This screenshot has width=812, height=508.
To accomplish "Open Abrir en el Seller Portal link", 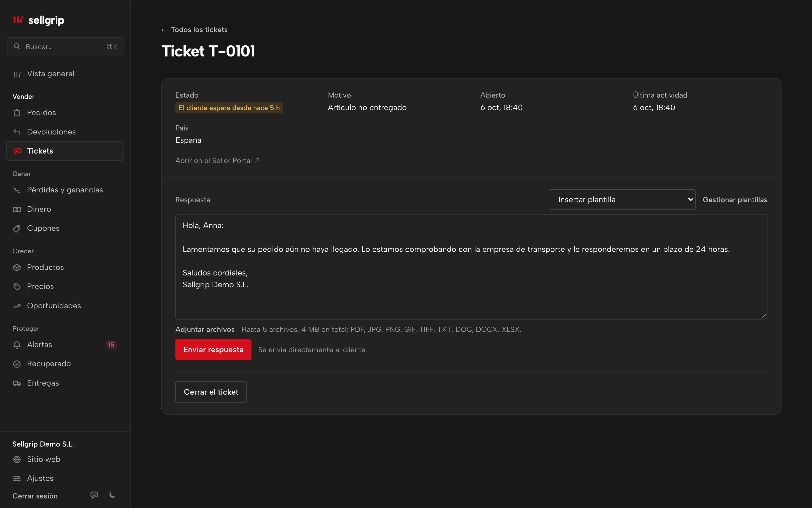I will point(218,161).
